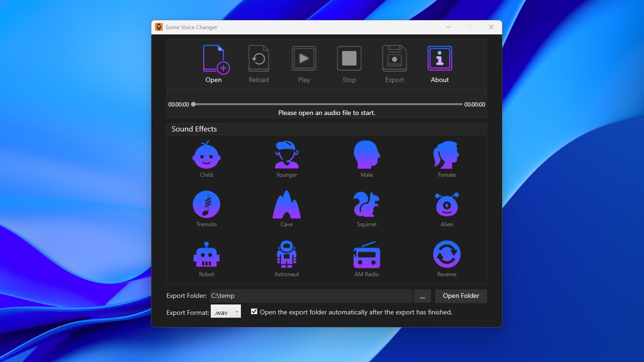This screenshot has height=362, width=644.
Task: Choose the Male voice effect
Action: click(367, 158)
